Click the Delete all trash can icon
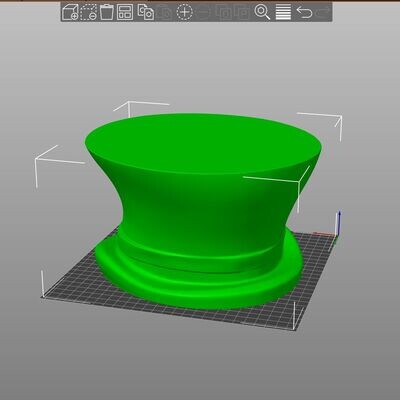 coord(107,12)
